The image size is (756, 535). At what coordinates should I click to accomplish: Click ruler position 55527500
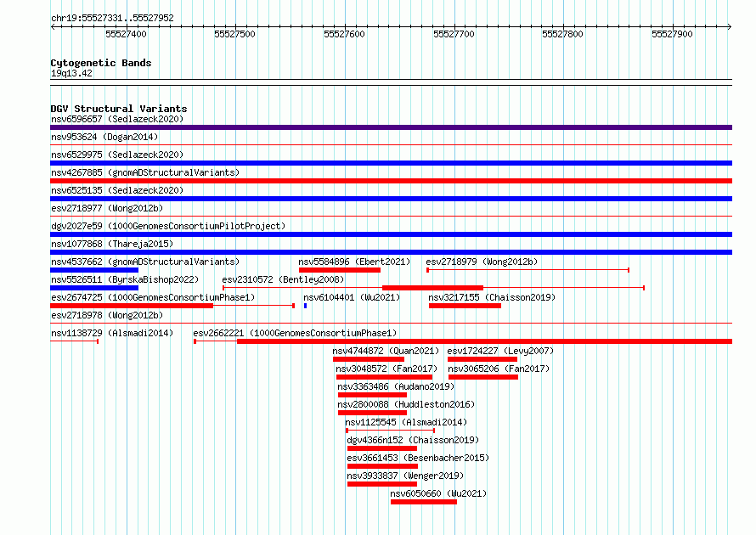[234, 34]
